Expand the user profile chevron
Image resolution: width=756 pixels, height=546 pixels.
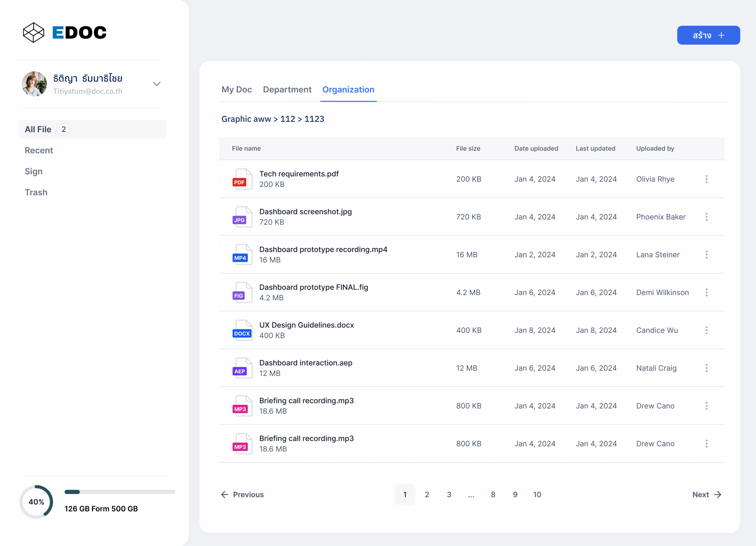click(157, 84)
